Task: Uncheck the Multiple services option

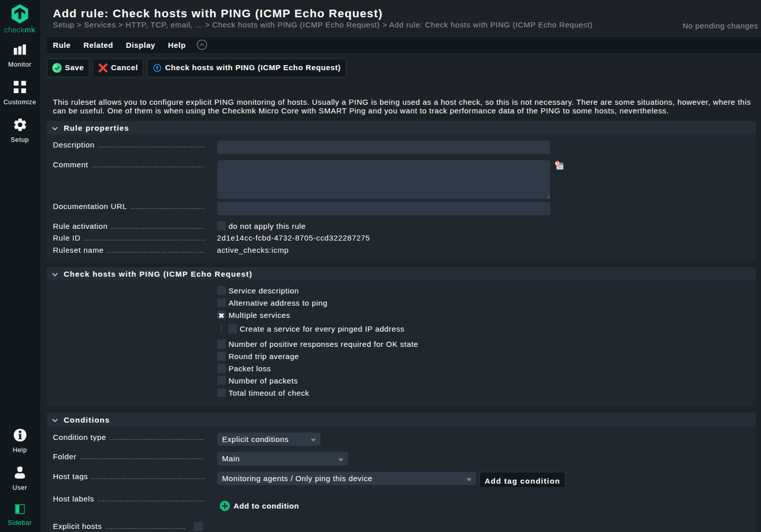Action: pyautogui.click(x=221, y=315)
